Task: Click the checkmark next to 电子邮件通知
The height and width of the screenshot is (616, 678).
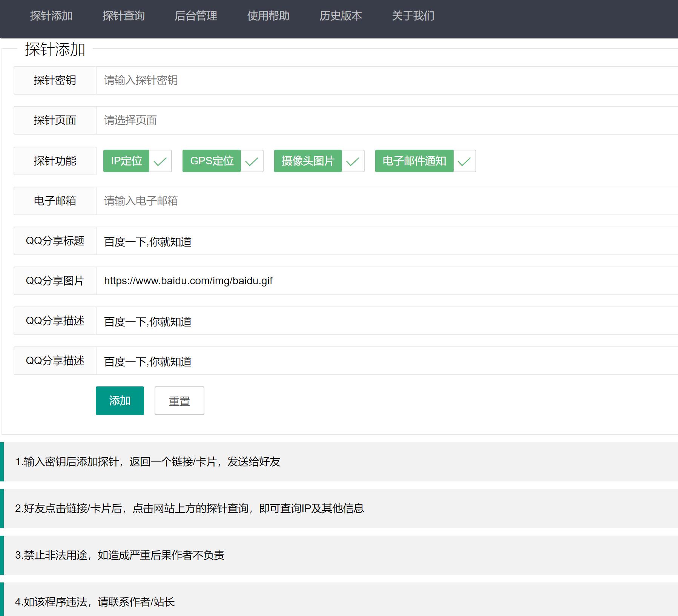Action: coord(464,161)
